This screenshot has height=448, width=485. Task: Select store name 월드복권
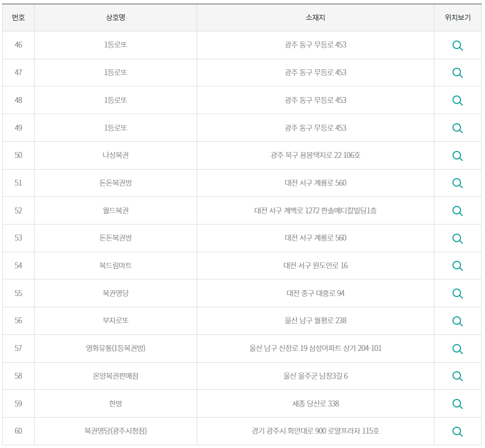click(x=115, y=211)
